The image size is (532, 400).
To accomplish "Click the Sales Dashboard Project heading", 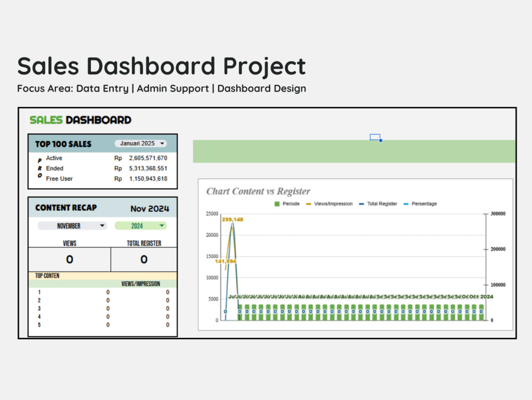I will coord(162,66).
